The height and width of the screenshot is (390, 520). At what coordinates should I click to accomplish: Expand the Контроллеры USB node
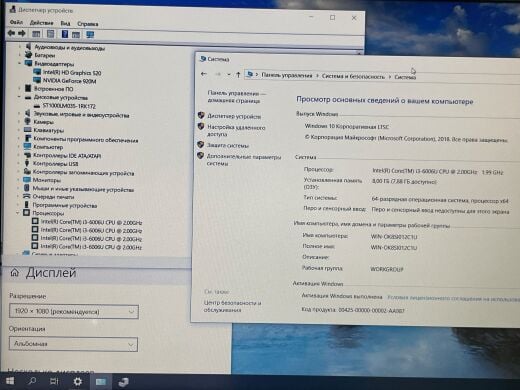tap(19, 163)
